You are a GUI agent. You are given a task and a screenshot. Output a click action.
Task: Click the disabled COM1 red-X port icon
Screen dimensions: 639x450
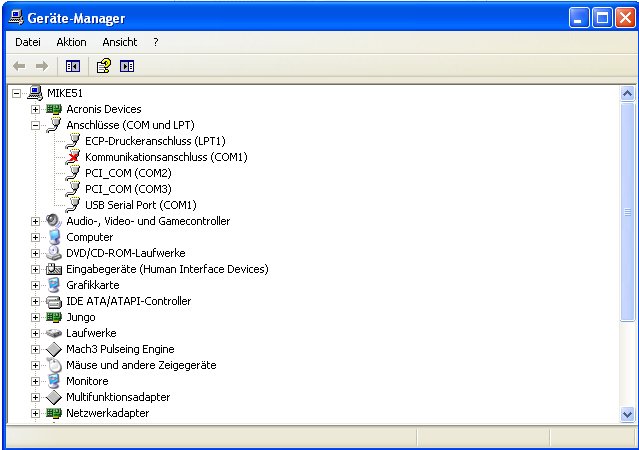(73, 157)
